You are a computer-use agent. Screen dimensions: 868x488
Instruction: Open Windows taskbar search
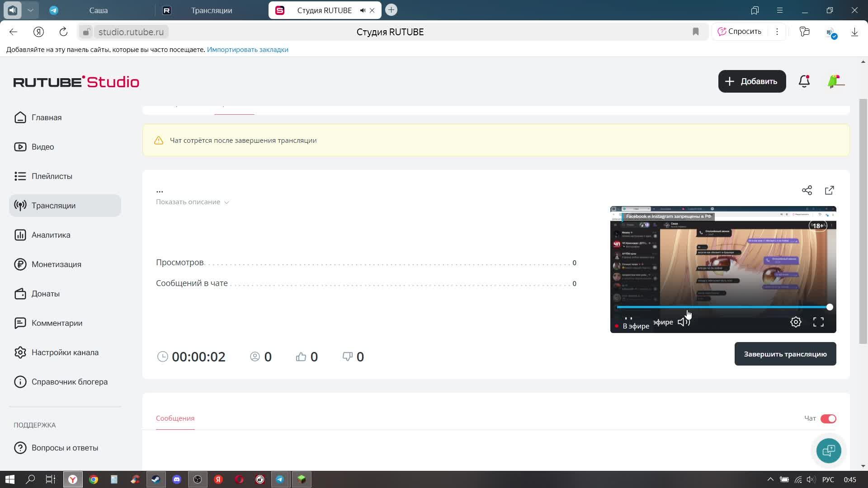[x=30, y=479]
